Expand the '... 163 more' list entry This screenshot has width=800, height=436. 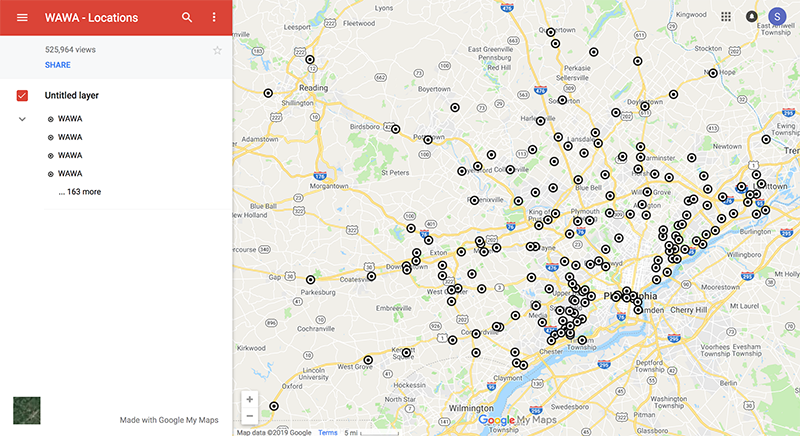(80, 192)
